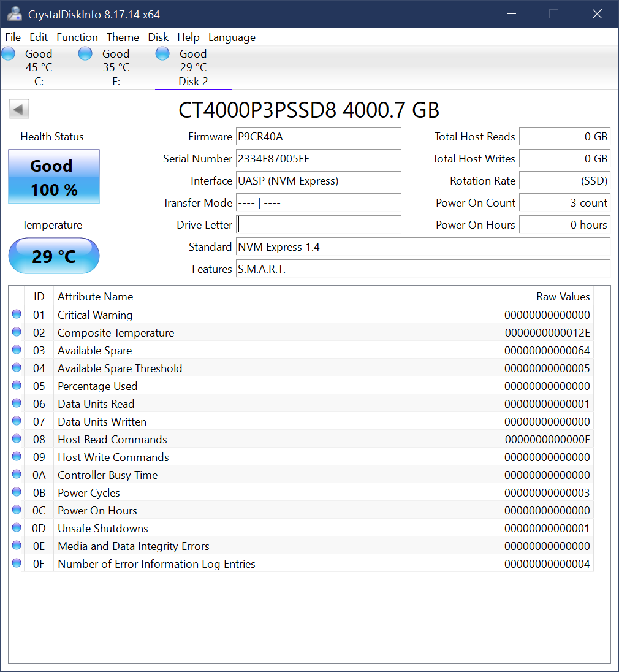The image size is (619, 672).
Task: Click status orb for Composite Temperature
Action: pos(17,332)
